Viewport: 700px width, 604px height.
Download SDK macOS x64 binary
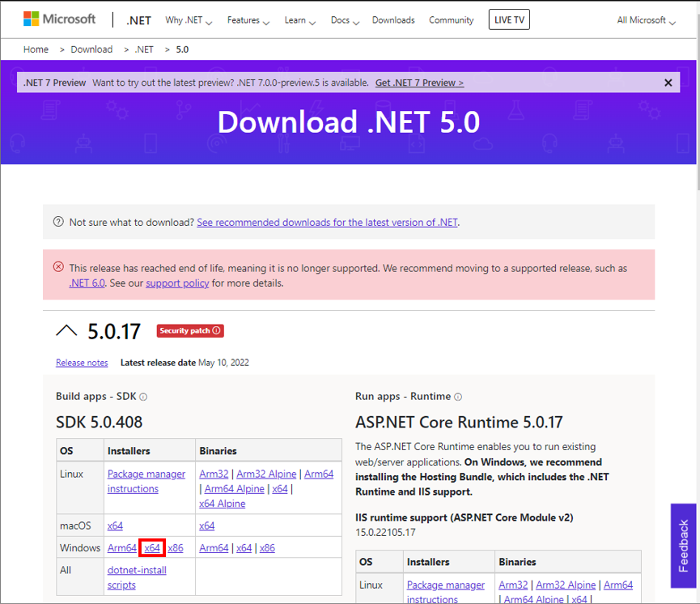(x=206, y=525)
